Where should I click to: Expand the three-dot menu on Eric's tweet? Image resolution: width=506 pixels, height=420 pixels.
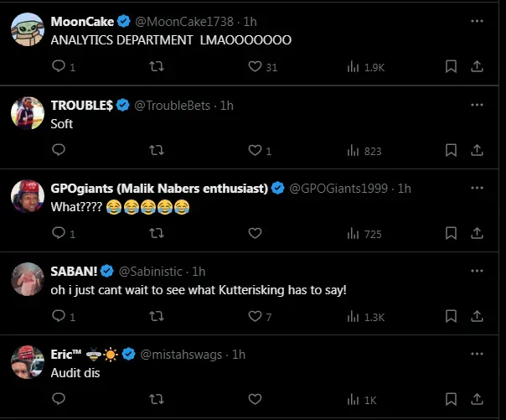coord(477,355)
